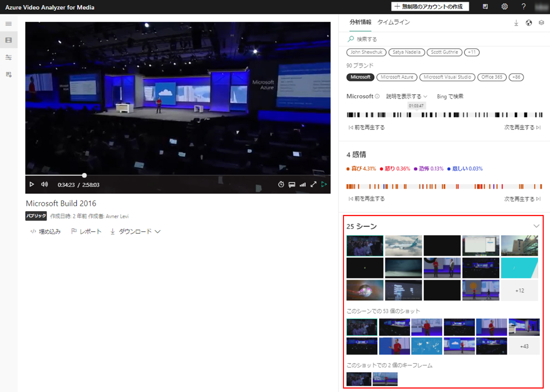The image size is (550, 392).
Task: Click the Bing で検索 link
Action: [450, 96]
